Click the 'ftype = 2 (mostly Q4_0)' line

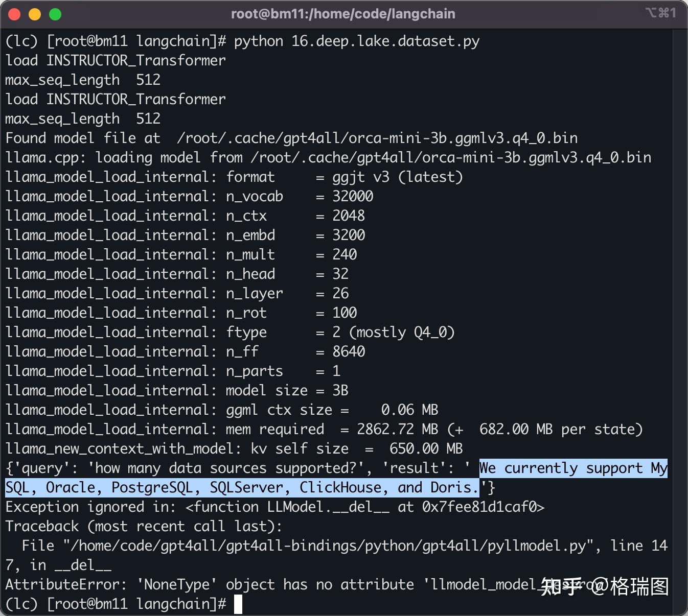pyautogui.click(x=230, y=332)
